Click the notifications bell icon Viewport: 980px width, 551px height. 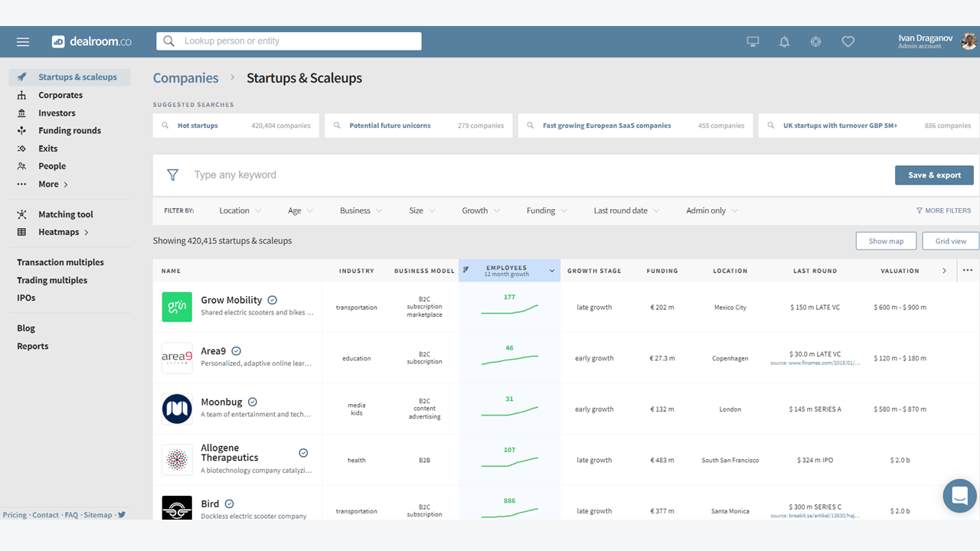pyautogui.click(x=784, y=41)
